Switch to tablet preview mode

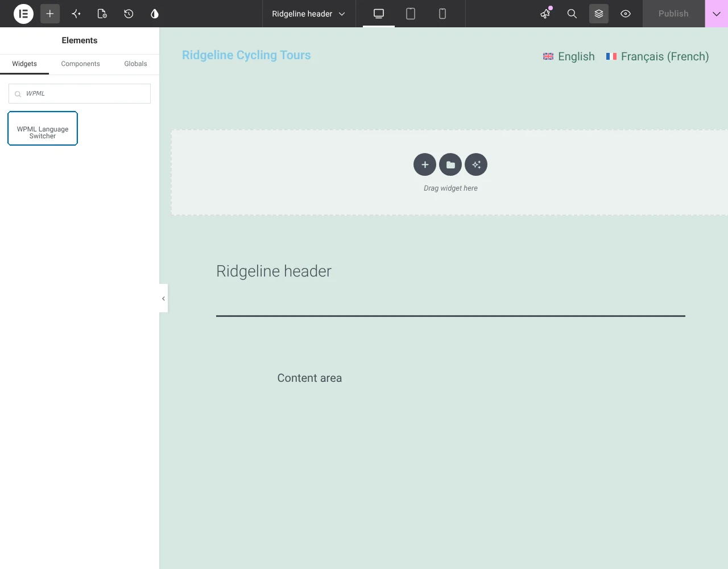click(411, 14)
